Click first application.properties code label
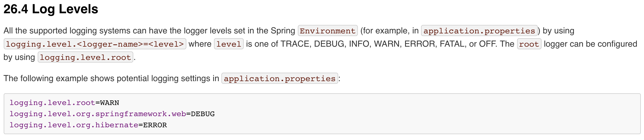Viewport: 644px width, 140px height. pyautogui.click(x=479, y=31)
